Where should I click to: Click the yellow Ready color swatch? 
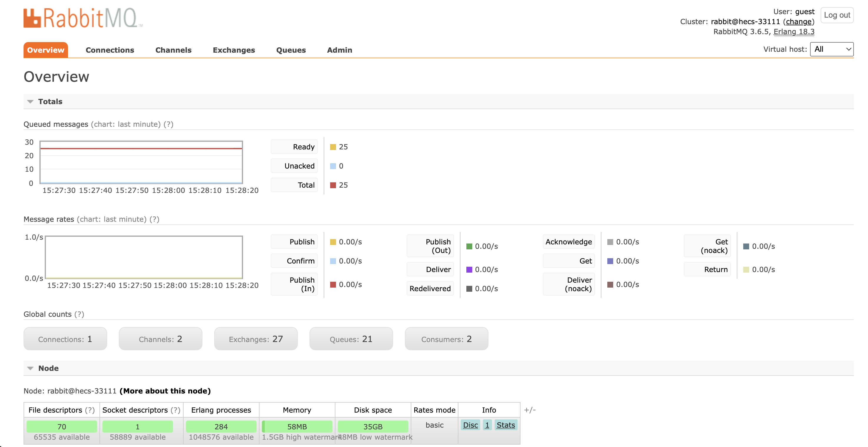coord(333,147)
